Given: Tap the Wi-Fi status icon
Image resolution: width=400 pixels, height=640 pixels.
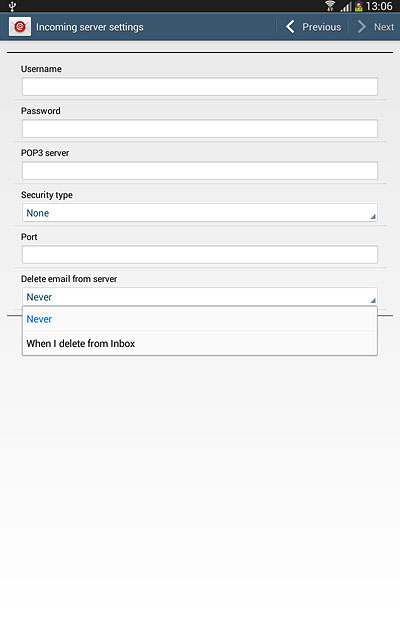Looking at the screenshot, I should click(x=330, y=6).
